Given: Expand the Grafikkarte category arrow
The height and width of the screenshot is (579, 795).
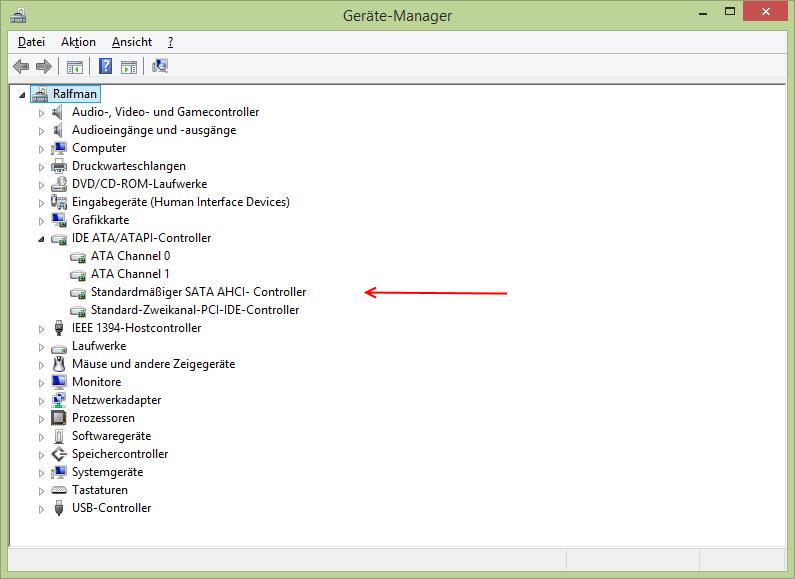Looking at the screenshot, I should [42, 221].
